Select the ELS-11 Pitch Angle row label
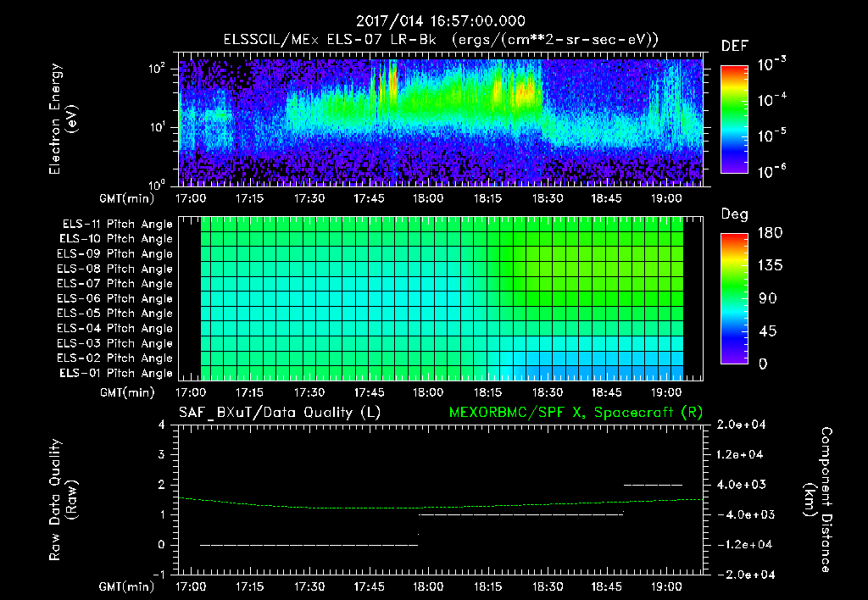The height and width of the screenshot is (600, 868). (117, 225)
